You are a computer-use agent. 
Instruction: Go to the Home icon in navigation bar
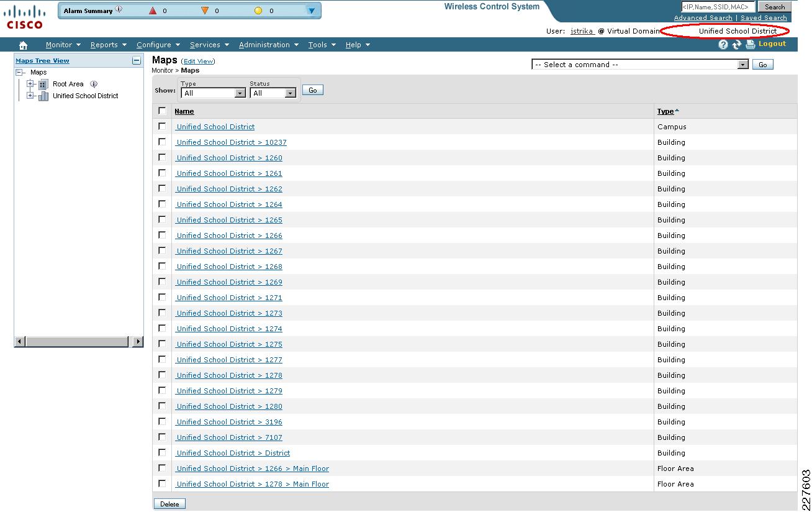coord(23,45)
